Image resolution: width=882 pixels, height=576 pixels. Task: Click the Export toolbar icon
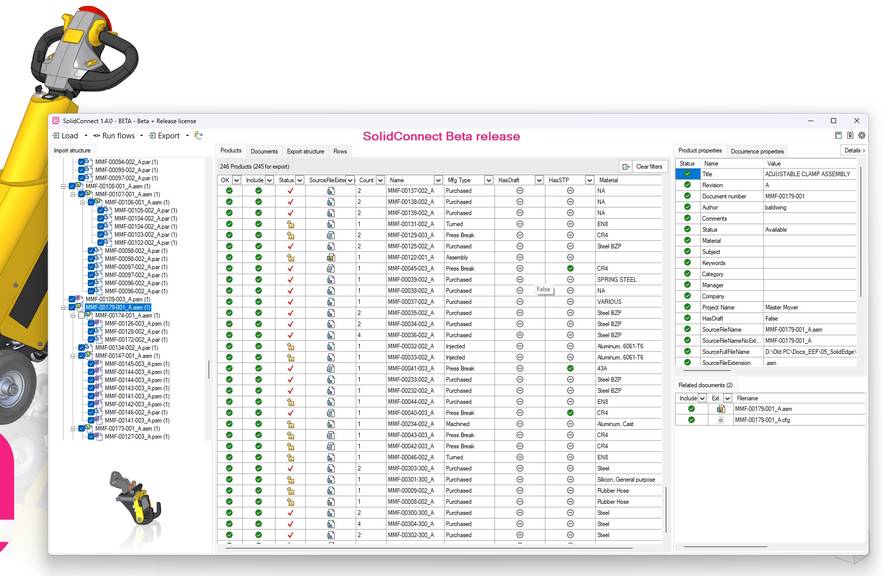[x=153, y=135]
